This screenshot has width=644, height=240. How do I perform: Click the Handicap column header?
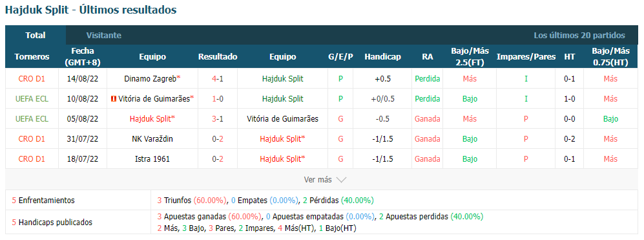point(382,57)
